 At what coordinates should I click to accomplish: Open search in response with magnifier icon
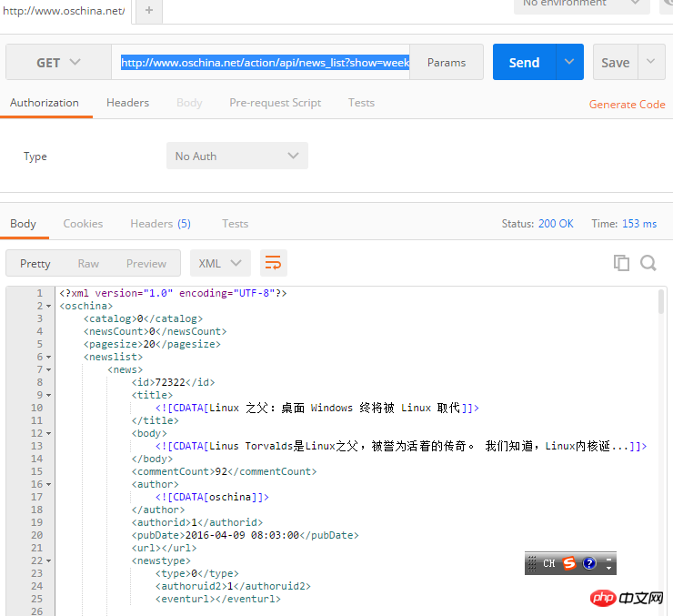coord(648,263)
